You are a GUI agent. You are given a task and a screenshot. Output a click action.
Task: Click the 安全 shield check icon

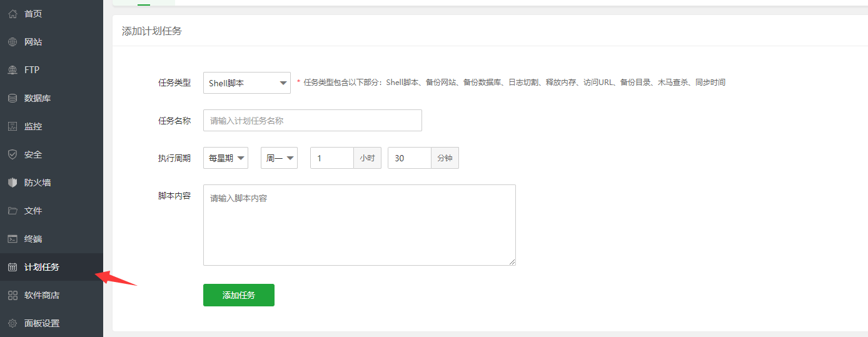click(x=13, y=154)
